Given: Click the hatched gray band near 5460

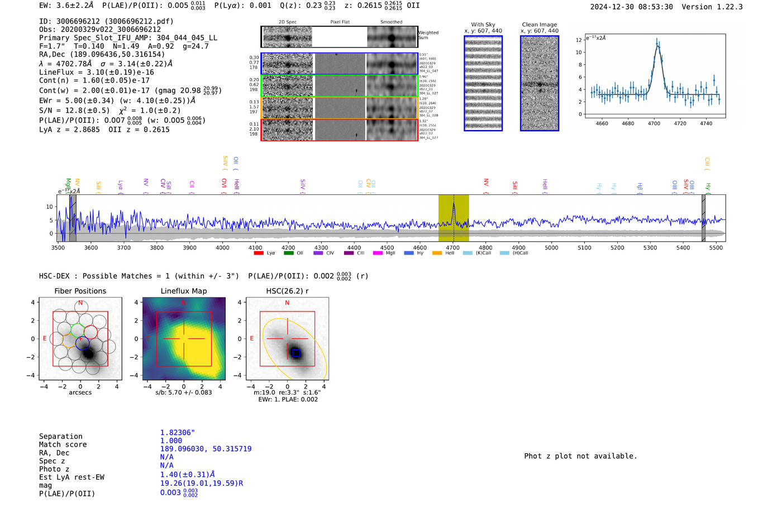Looking at the screenshot, I should point(704,218).
